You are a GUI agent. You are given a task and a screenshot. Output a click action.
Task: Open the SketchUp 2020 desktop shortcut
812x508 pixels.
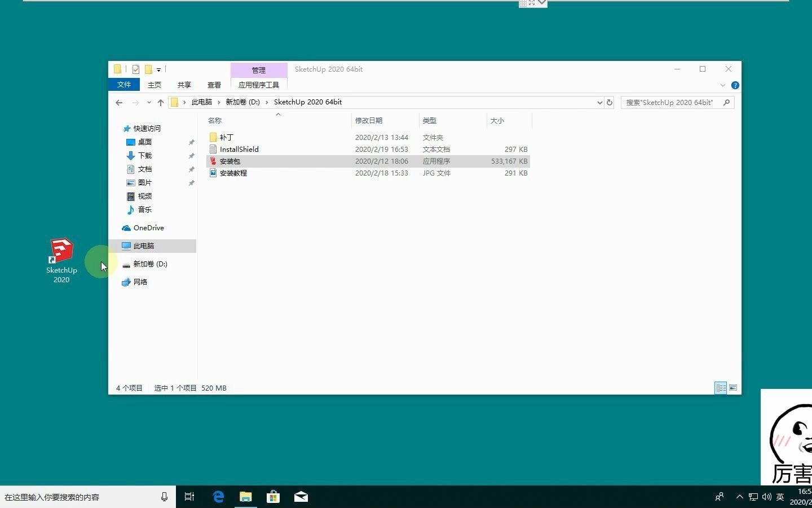tap(61, 260)
